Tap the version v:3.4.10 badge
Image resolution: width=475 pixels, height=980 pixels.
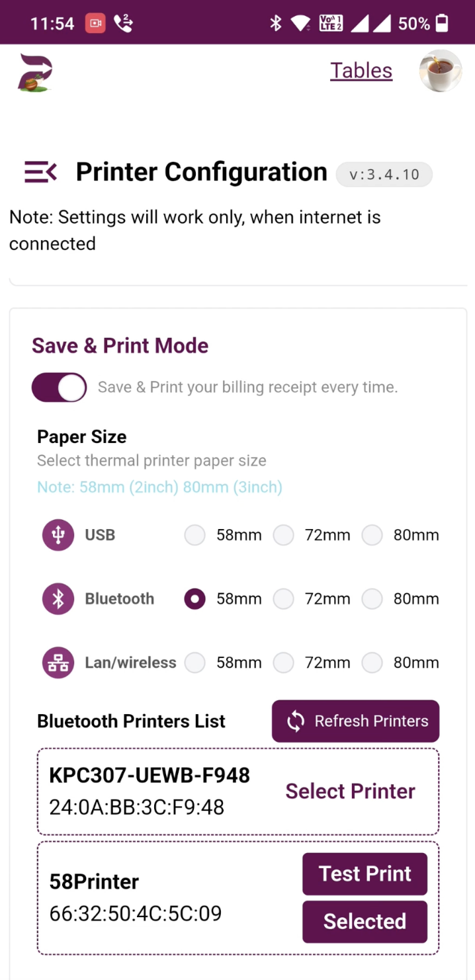[x=384, y=175]
